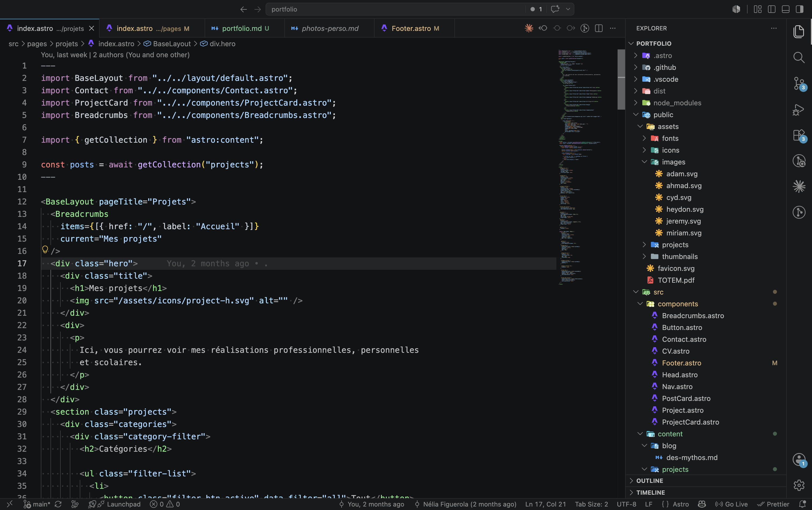Change Tab Size: 2 setting
This screenshot has width=812, height=510.
click(591, 504)
